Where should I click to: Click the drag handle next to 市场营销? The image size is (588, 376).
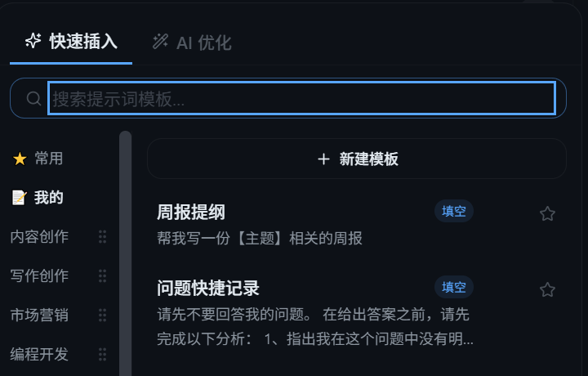(102, 315)
